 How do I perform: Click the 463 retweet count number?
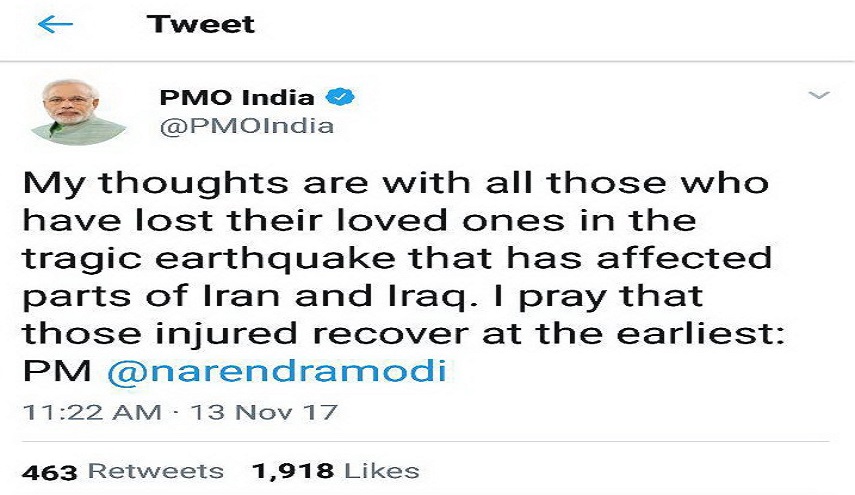(50, 471)
